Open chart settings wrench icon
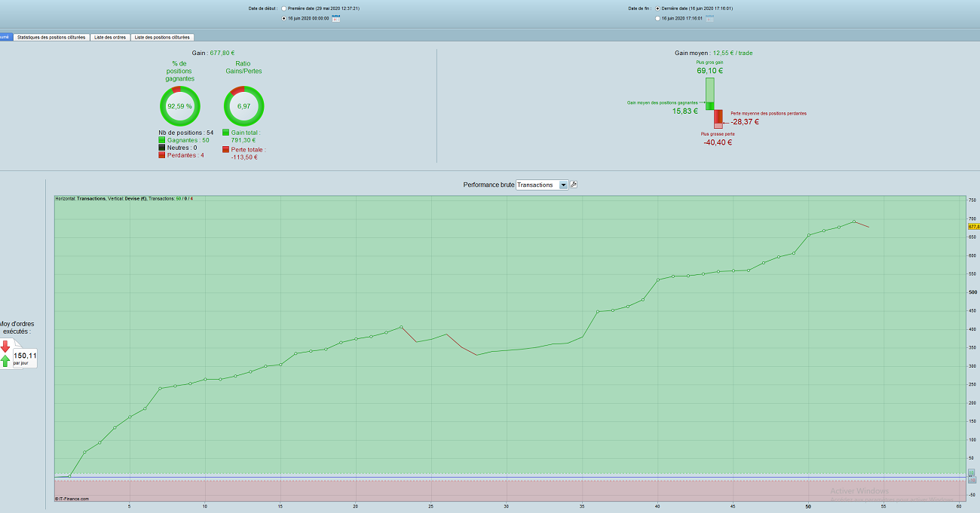Image resolution: width=980 pixels, height=513 pixels. click(x=573, y=185)
